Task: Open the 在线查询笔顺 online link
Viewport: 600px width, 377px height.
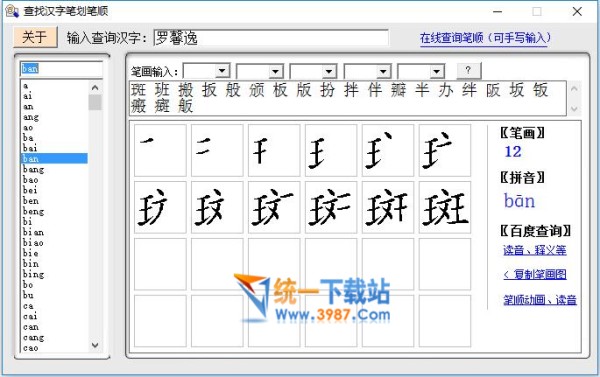Action: pyautogui.click(x=485, y=38)
